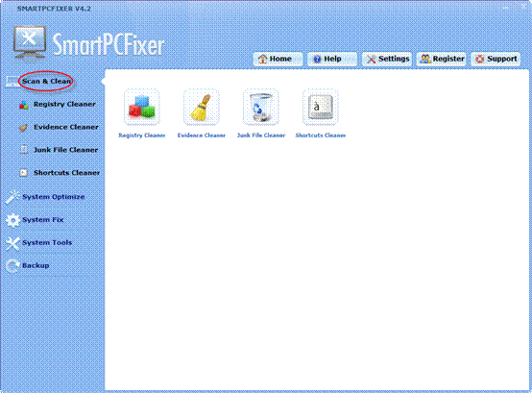Image resolution: width=532 pixels, height=393 pixels.
Task: Click the Shortcuts Cleaner label under the key icon
Action: click(x=321, y=135)
